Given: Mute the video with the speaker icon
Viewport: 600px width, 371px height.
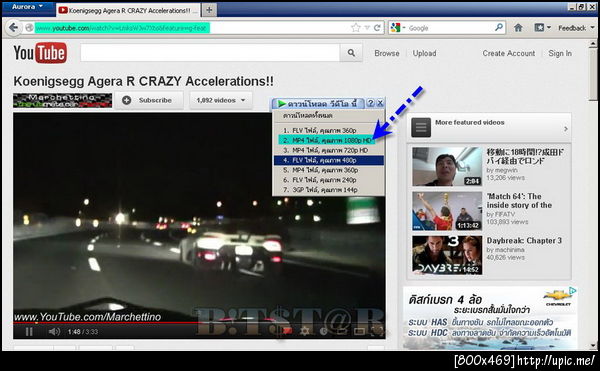Looking at the screenshot, I should (x=54, y=332).
